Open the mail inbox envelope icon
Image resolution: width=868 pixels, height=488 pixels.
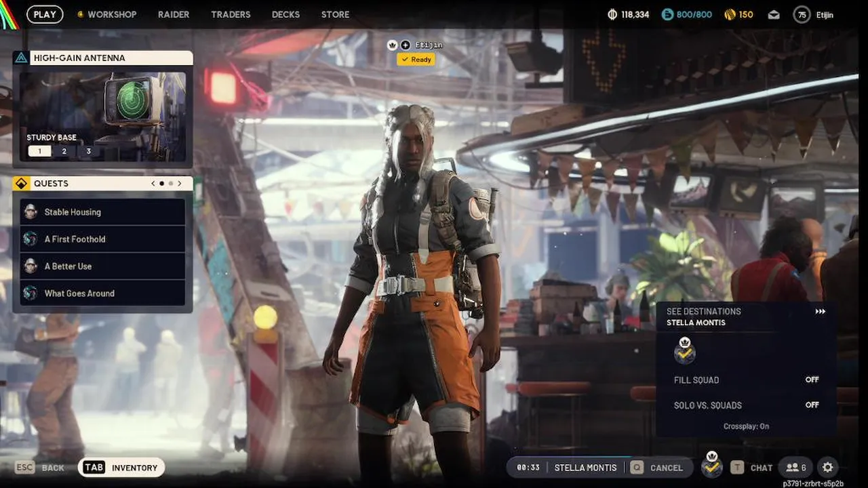(774, 14)
